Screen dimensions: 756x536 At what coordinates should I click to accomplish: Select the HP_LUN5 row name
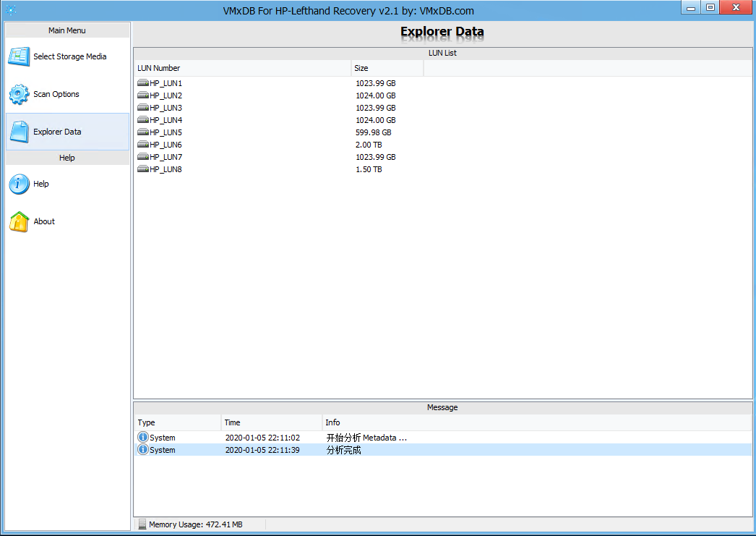point(166,132)
